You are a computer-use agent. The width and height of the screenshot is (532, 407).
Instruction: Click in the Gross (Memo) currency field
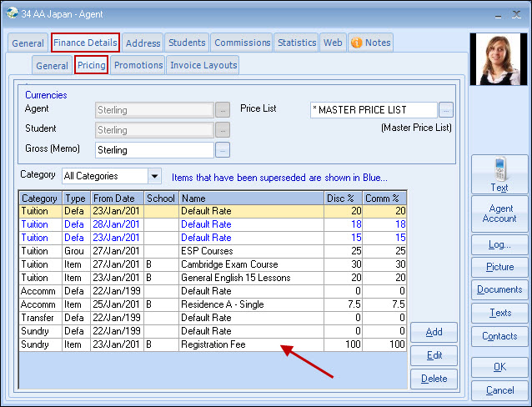click(x=154, y=150)
